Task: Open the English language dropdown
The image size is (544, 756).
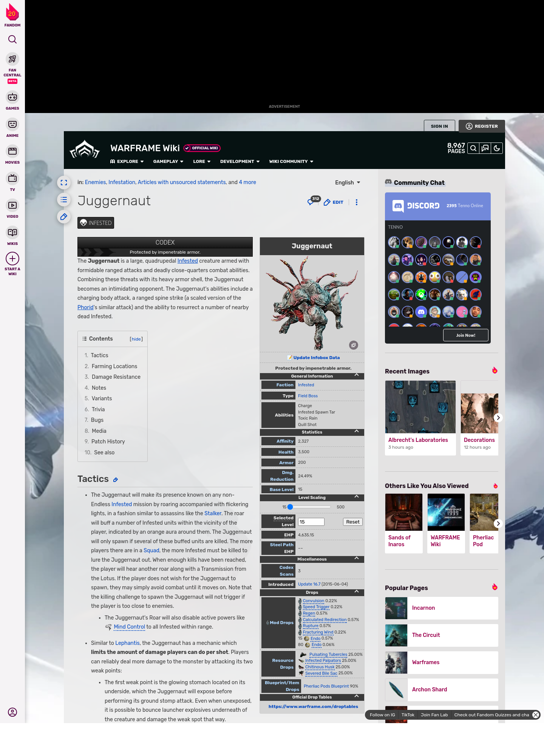Action: click(x=348, y=183)
